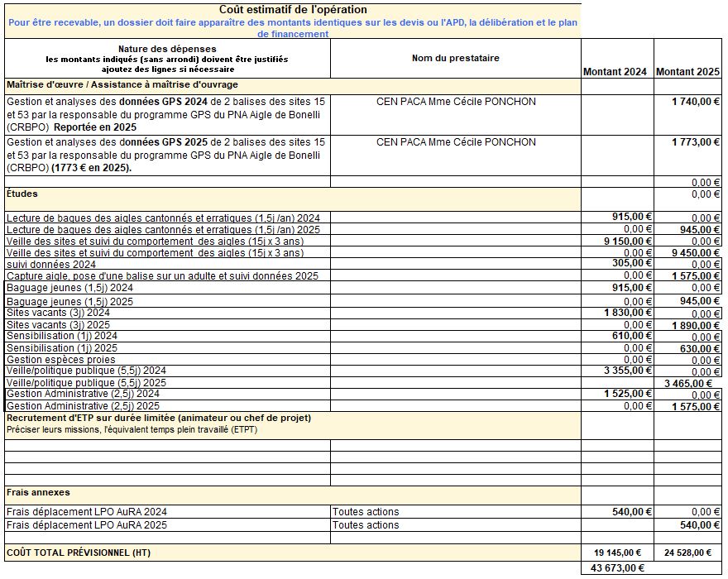
Task: Select the "Sensibilisation (1j) 2024" label
Action: 62,336
